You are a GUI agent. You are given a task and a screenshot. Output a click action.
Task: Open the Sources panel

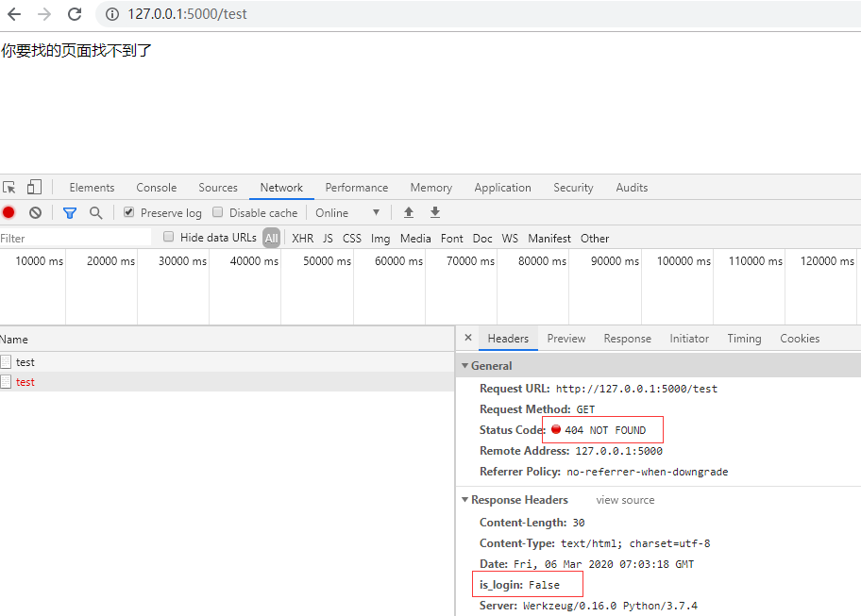(218, 188)
